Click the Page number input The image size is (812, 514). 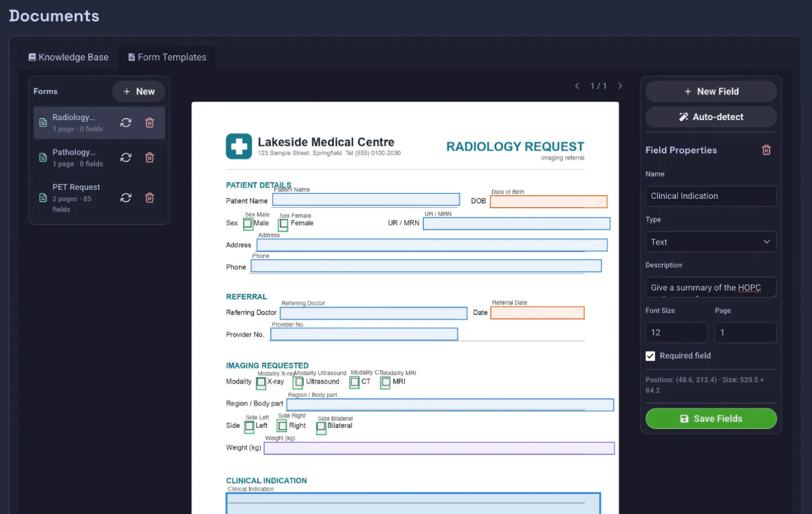(746, 333)
